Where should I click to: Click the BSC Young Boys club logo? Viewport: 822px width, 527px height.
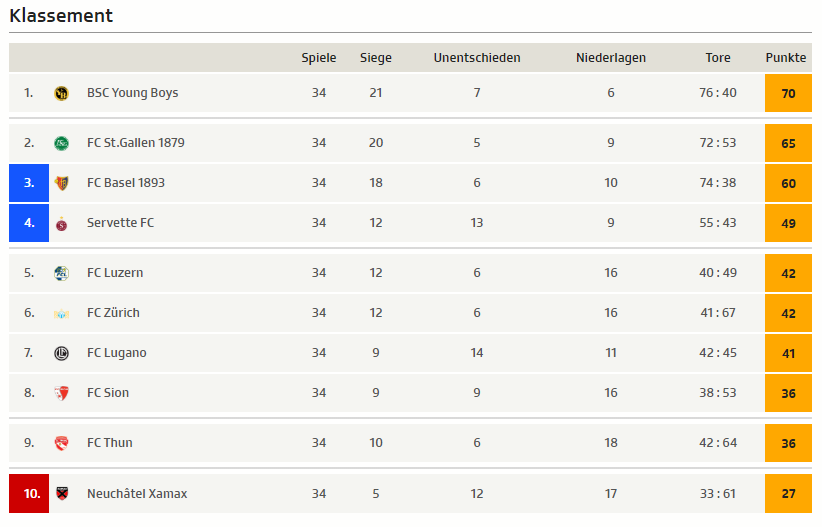coord(61,93)
